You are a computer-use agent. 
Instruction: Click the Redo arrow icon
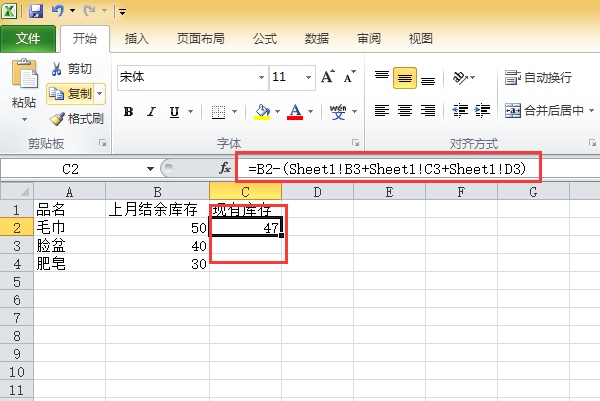[89, 11]
